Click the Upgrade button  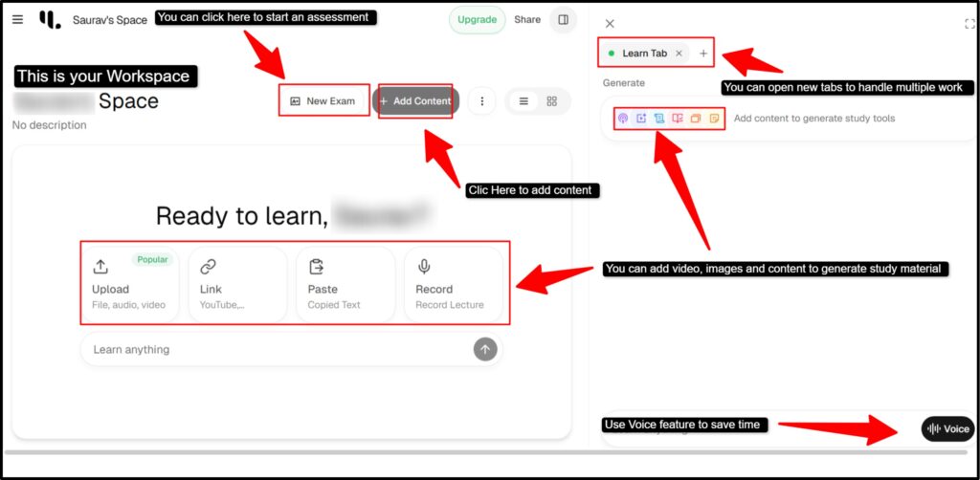(x=477, y=19)
